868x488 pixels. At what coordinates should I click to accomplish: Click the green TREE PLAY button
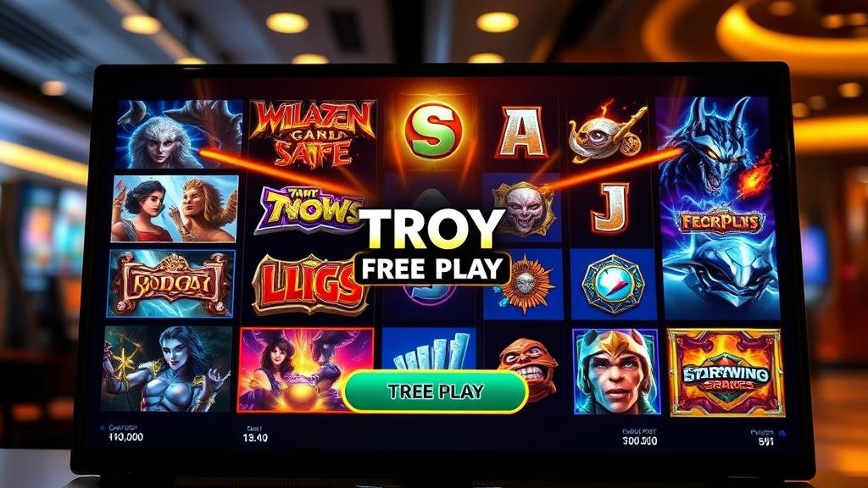click(x=435, y=391)
